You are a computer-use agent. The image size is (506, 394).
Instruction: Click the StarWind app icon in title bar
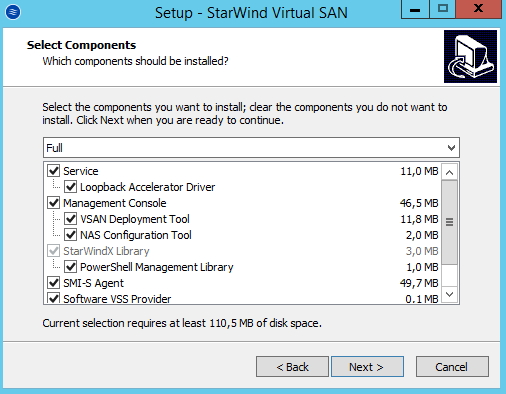(13, 12)
